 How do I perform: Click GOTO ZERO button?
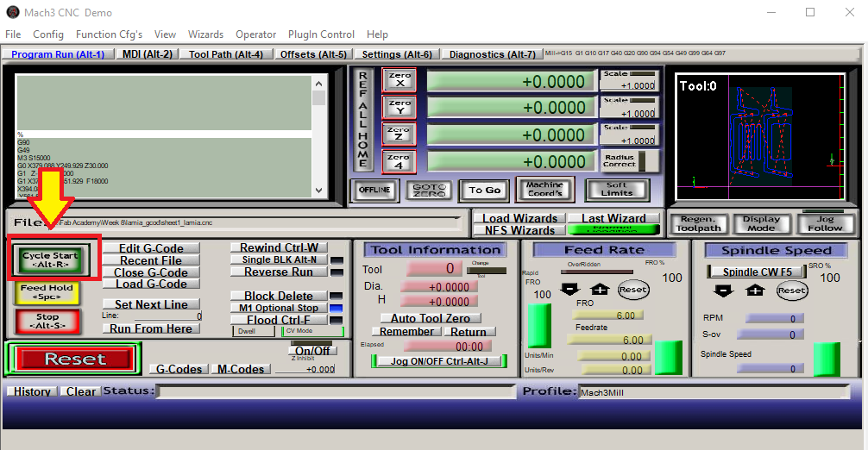[x=429, y=191]
